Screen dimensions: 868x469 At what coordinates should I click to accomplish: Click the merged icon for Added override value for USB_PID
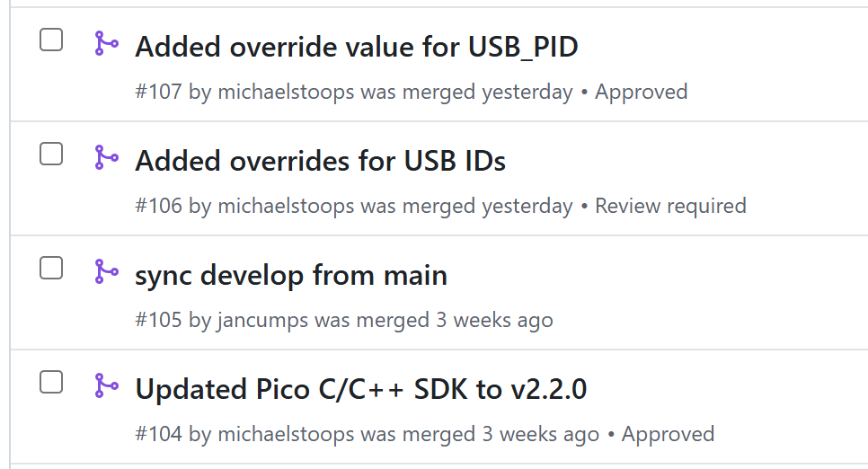click(106, 43)
